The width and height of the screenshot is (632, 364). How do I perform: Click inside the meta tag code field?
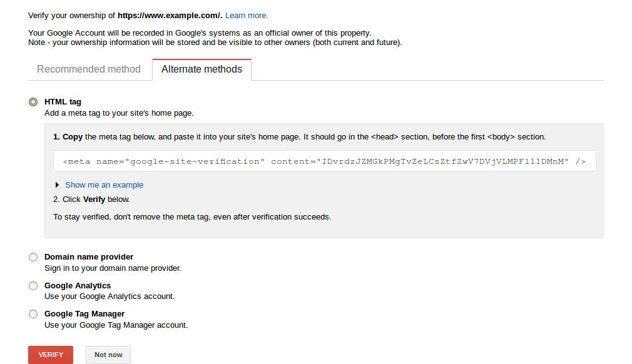[324, 161]
